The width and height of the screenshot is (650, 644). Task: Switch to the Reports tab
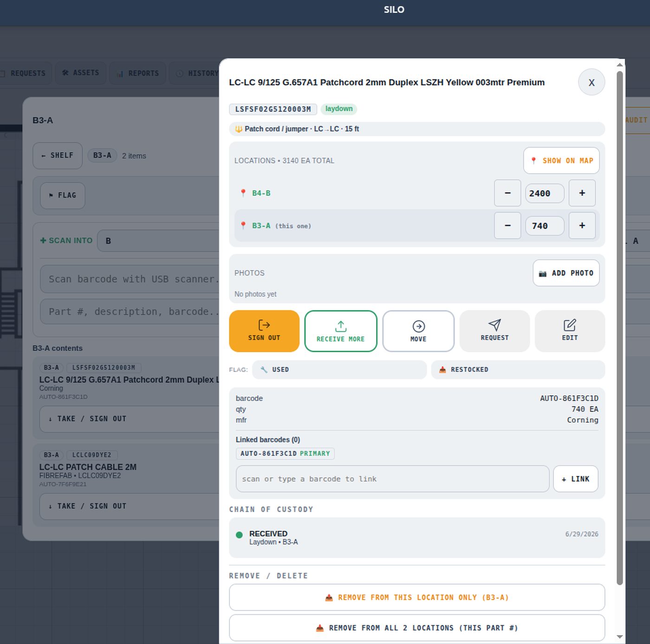(x=137, y=73)
